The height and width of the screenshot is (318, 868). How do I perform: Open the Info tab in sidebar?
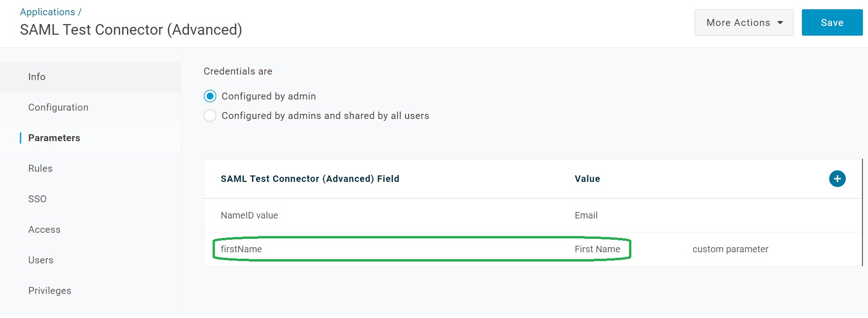[37, 77]
